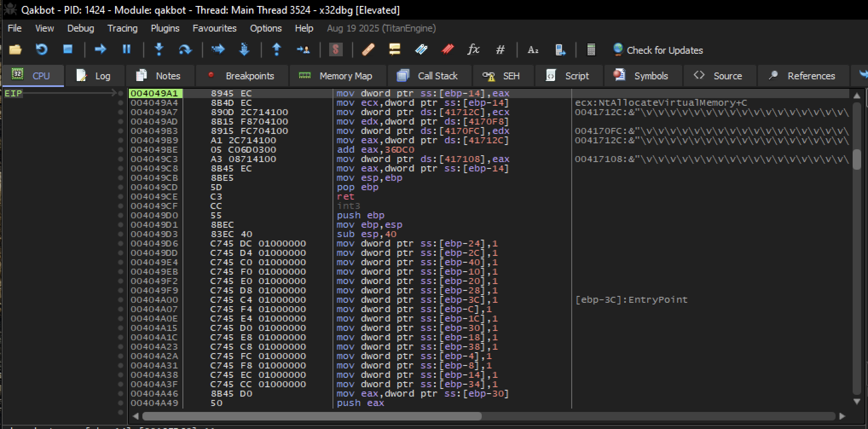Pause execution using the pause icon
The image size is (868, 429).
127,49
